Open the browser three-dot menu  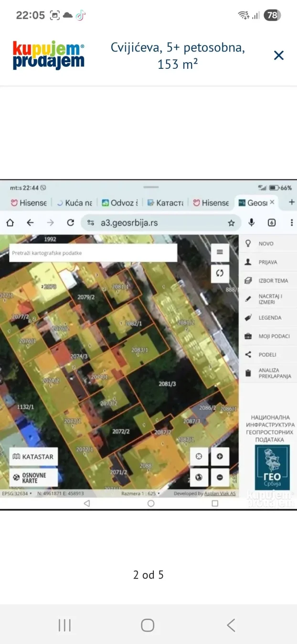292,222
